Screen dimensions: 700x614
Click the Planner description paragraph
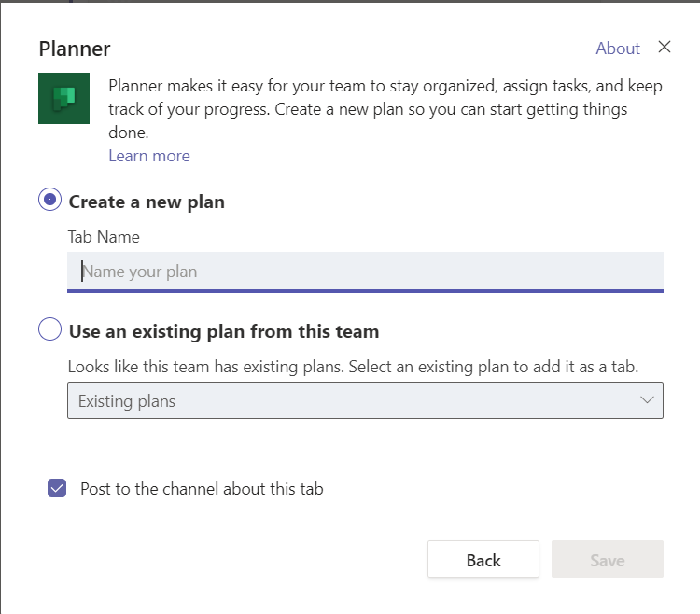tap(385, 109)
